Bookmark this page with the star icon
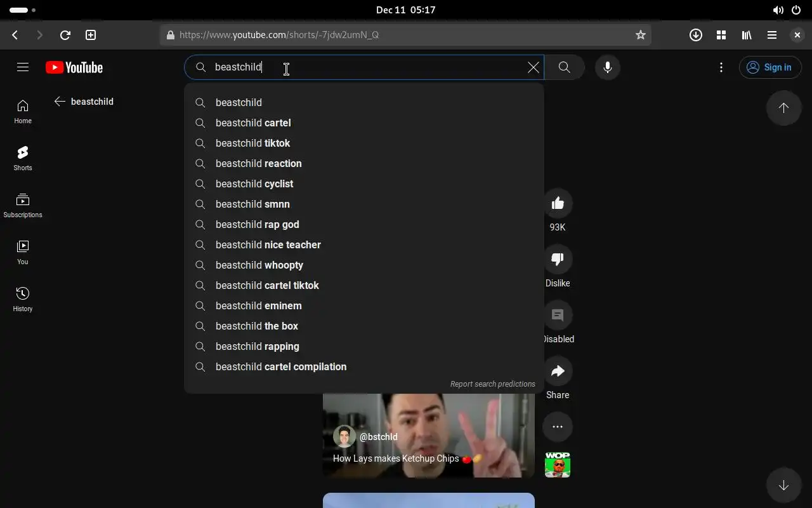 point(641,35)
